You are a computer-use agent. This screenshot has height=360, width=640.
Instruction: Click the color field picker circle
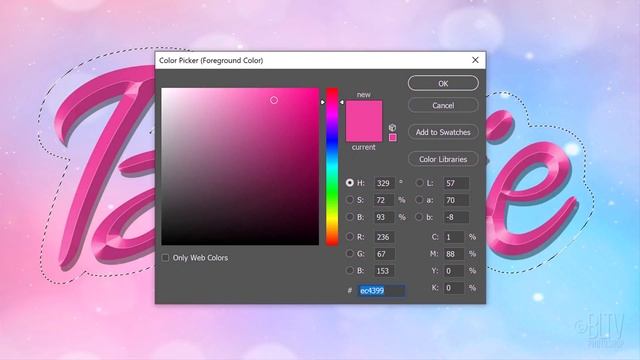click(274, 100)
